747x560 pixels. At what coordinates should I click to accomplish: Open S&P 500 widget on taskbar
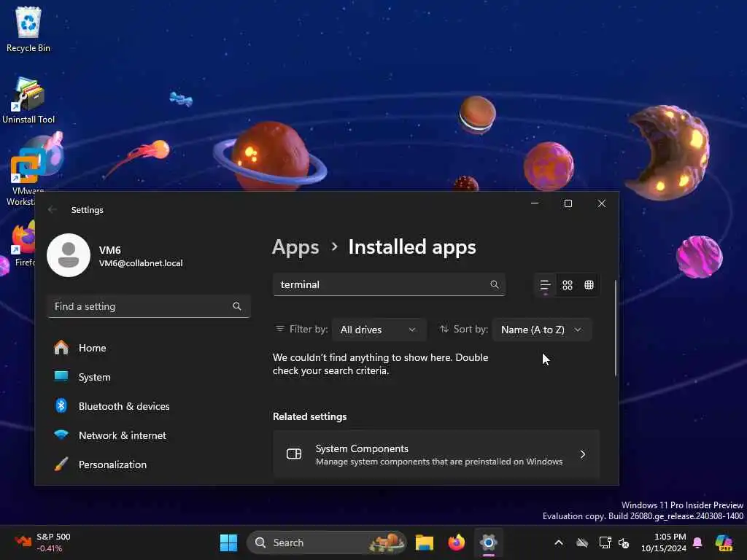point(43,542)
